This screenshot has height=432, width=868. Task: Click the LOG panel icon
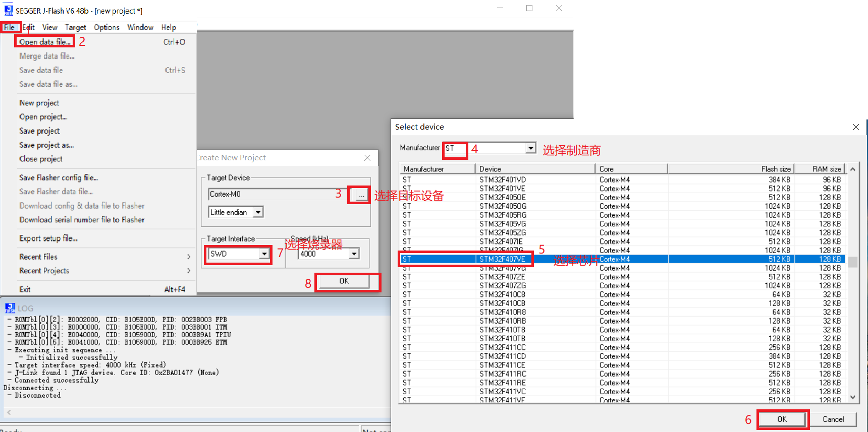(10, 308)
